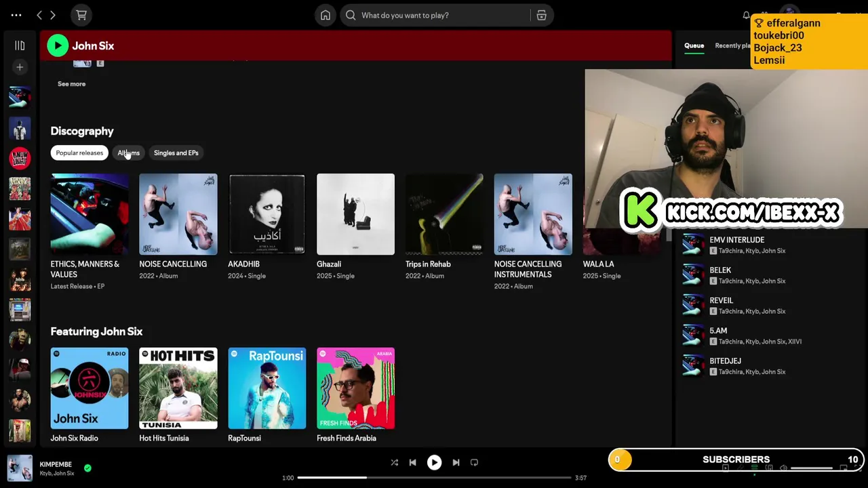Screen dimensions: 868x488
Task: Open the shopping cart icon
Action: (x=81, y=15)
